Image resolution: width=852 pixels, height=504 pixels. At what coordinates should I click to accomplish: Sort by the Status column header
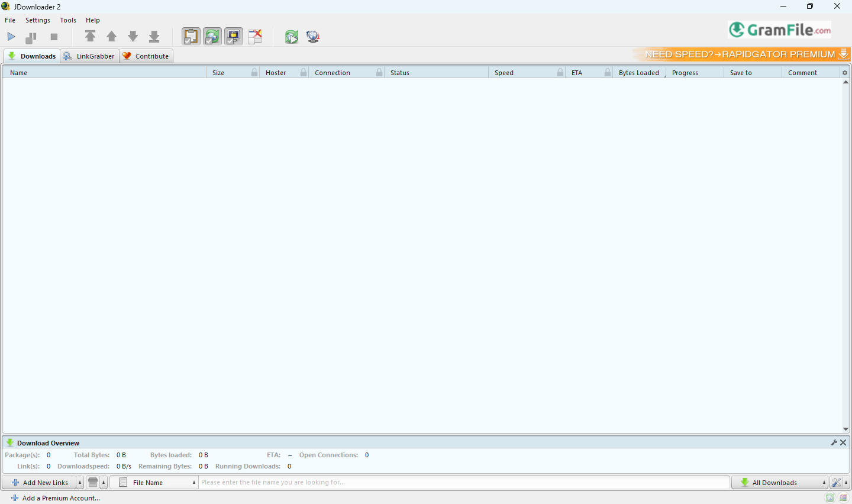coord(436,73)
